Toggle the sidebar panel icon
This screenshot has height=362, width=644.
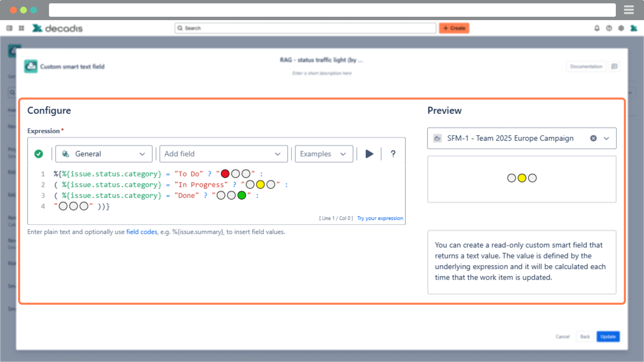[x=9, y=28]
